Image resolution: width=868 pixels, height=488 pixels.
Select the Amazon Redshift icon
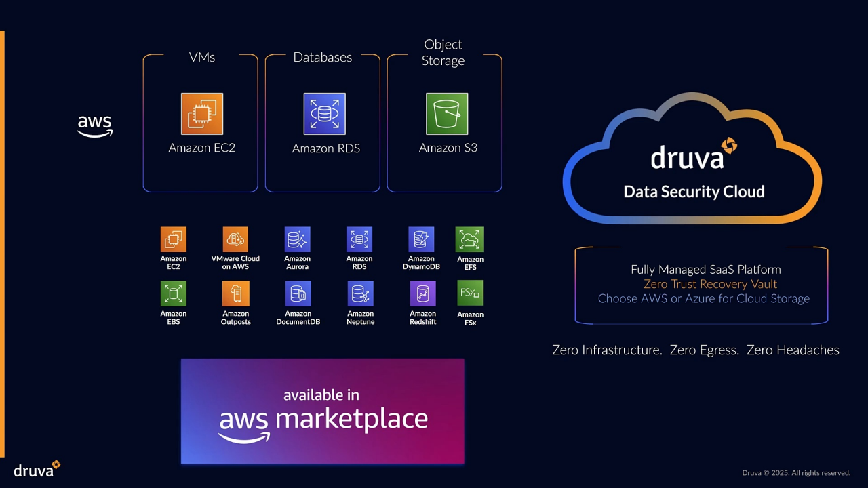422,294
